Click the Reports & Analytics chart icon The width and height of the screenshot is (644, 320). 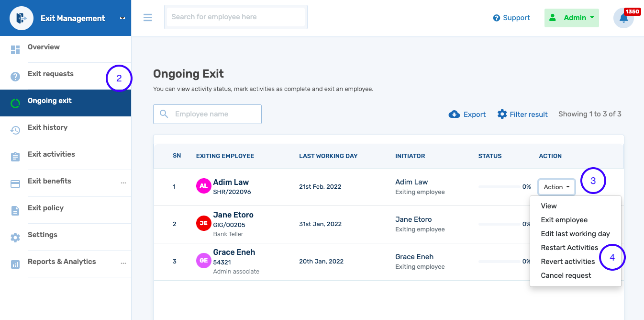[15, 264]
